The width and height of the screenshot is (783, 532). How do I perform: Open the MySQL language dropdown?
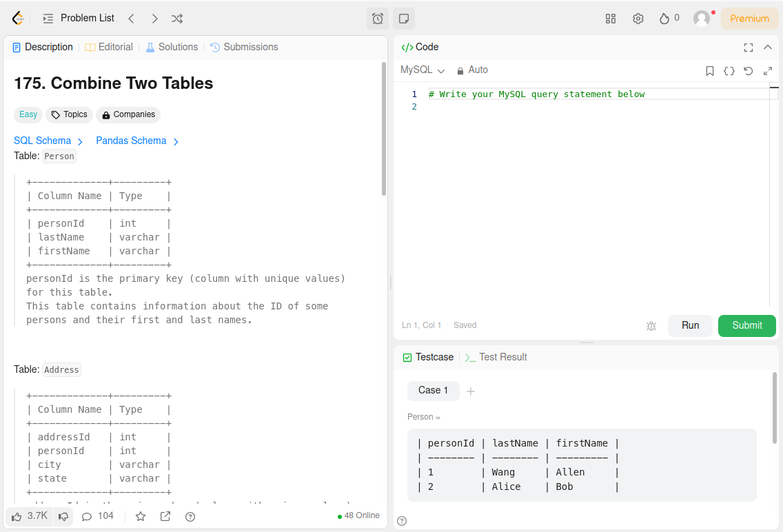click(x=423, y=70)
